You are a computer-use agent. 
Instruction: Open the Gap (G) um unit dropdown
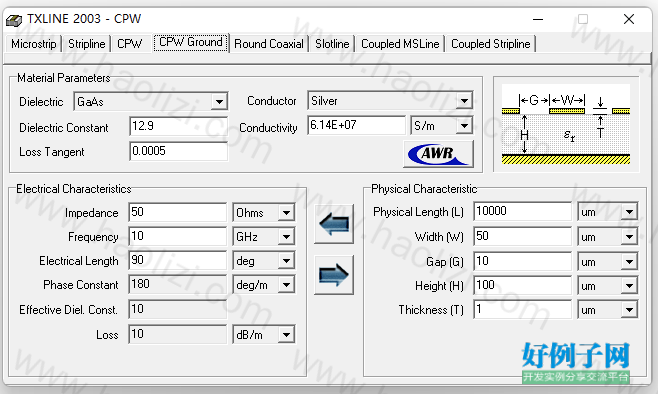[x=629, y=262]
